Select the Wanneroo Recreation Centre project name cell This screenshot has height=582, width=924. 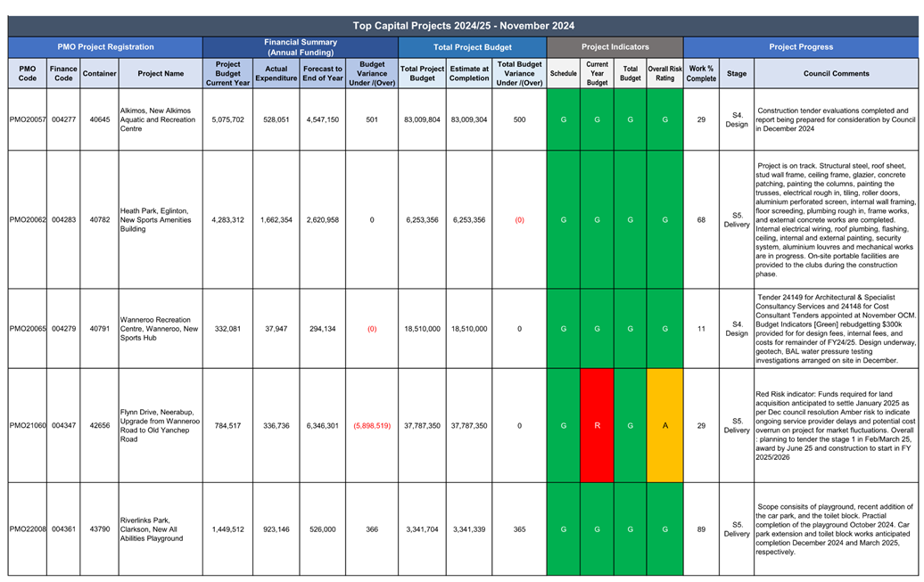pos(161,329)
